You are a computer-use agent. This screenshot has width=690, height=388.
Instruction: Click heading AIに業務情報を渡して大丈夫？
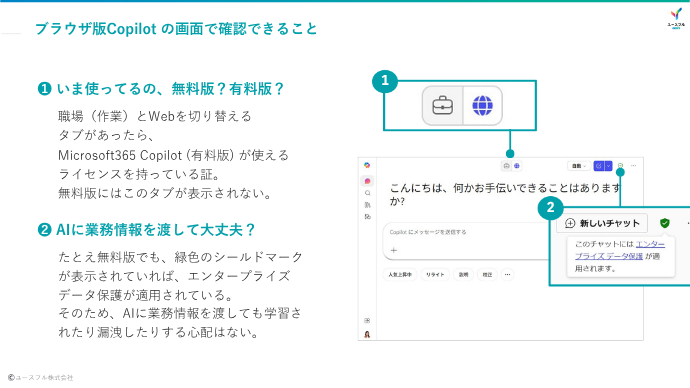click(156, 230)
